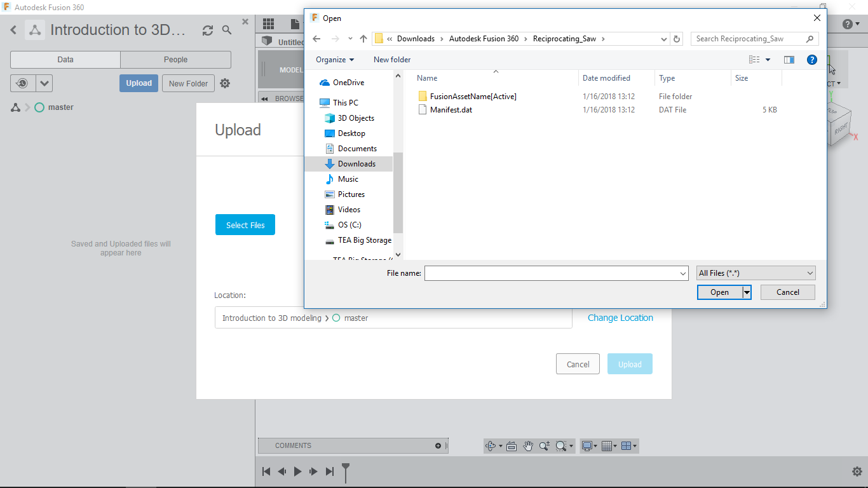Screen dimensions: 868x488
Task: Go up one folder level
Action: (363, 39)
